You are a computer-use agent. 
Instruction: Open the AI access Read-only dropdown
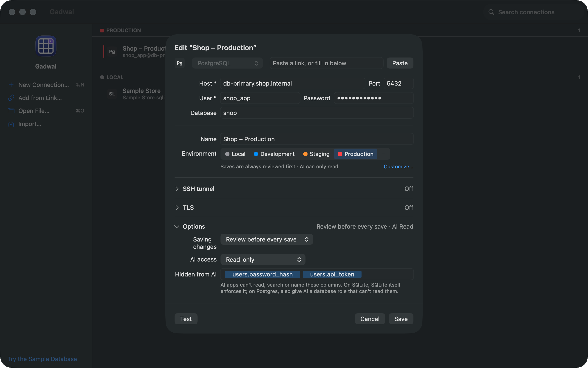263,259
